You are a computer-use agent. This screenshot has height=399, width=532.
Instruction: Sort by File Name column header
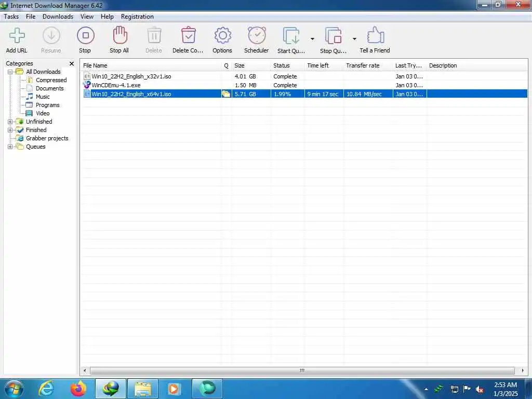click(x=152, y=65)
